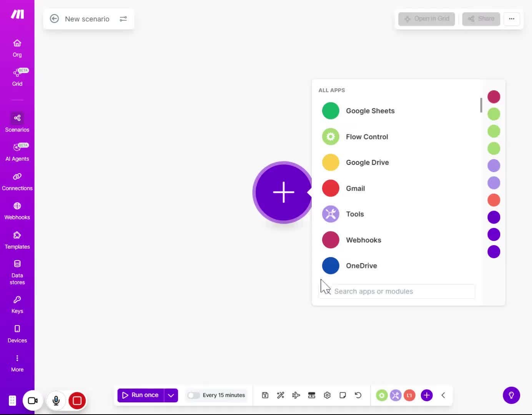Click the Make logo in the sidebar
The height and width of the screenshot is (415, 532).
17,14
